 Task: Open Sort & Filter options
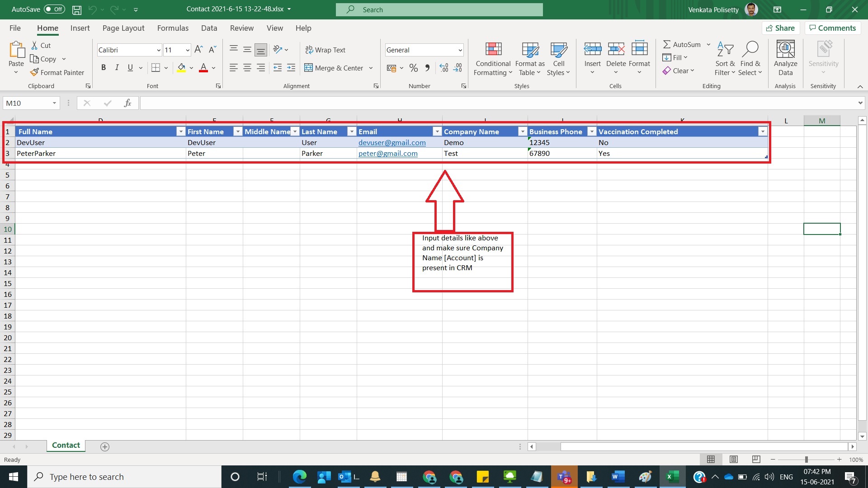(724, 58)
